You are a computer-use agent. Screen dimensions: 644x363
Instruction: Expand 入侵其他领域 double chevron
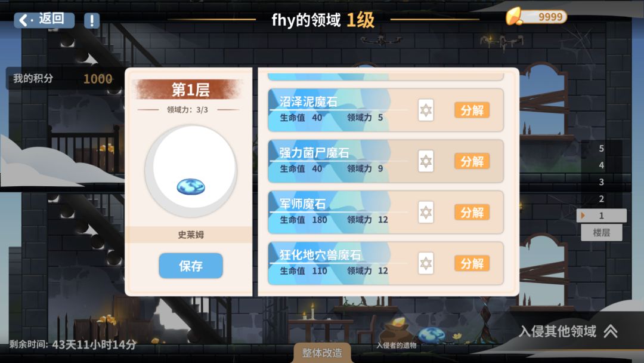click(x=611, y=331)
